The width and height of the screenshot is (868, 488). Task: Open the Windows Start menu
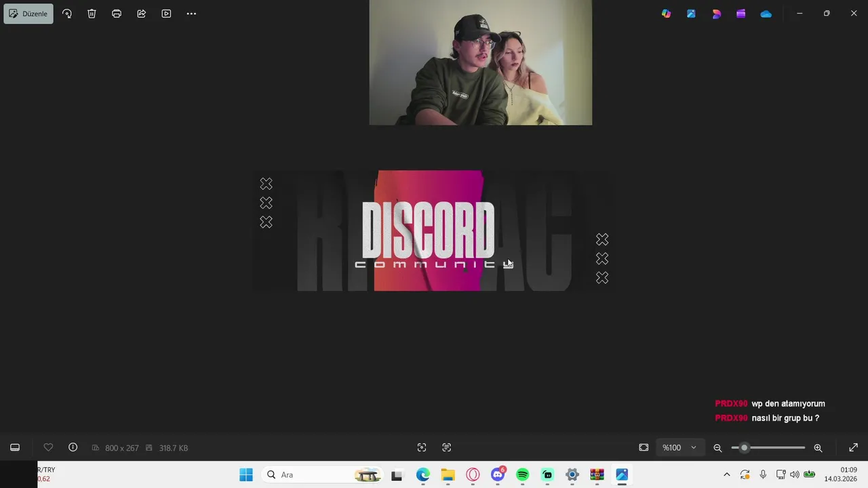point(246,474)
